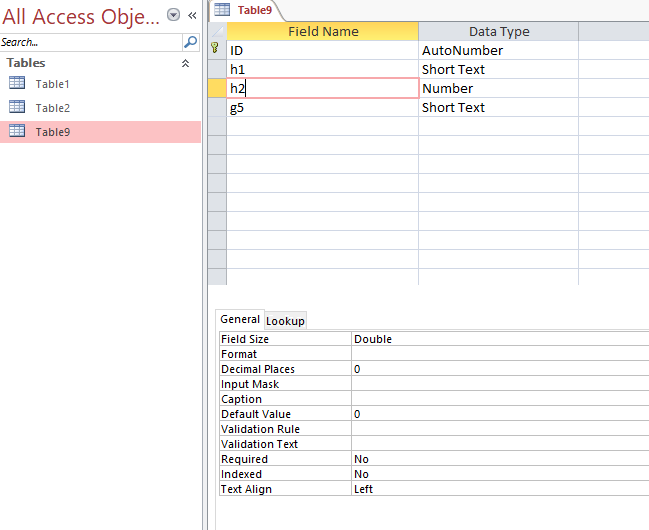Open the Number data type cell for h2
649x530 pixels.
coord(497,88)
